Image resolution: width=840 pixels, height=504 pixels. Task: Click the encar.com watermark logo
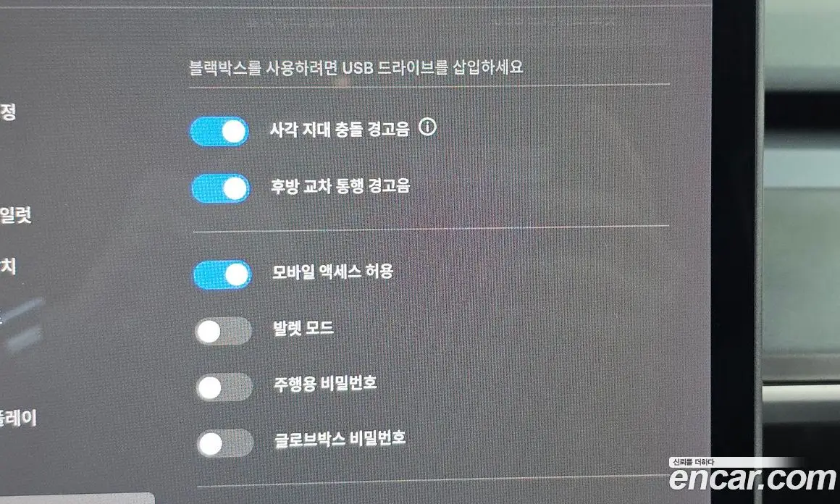point(752,474)
